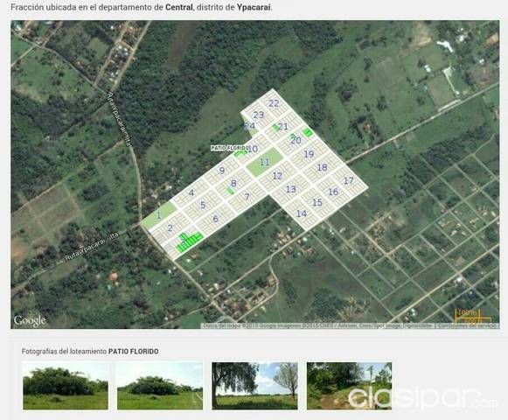The image size is (508, 420).
Task: Click the Google logo on the map
Action: pyautogui.click(x=30, y=321)
